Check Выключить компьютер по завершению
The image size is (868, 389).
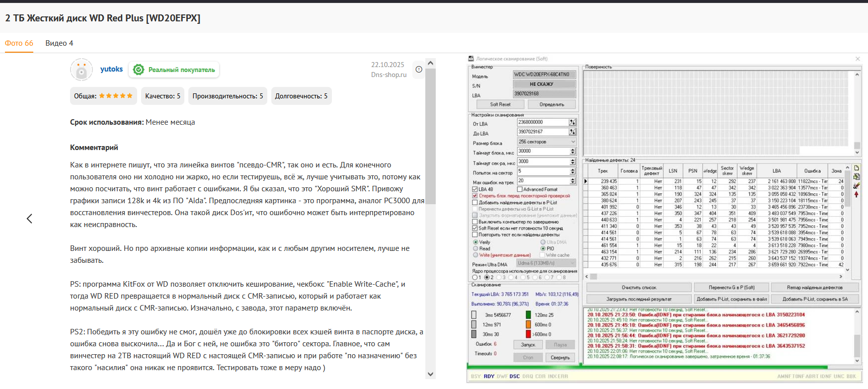pyautogui.click(x=475, y=222)
